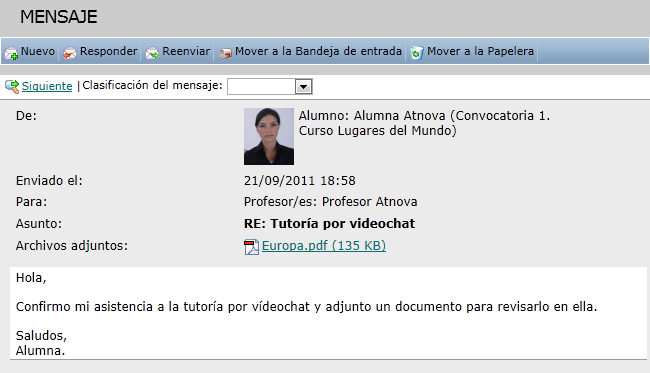Click the recycle bin icon
The height and width of the screenshot is (373, 650).
tap(417, 53)
